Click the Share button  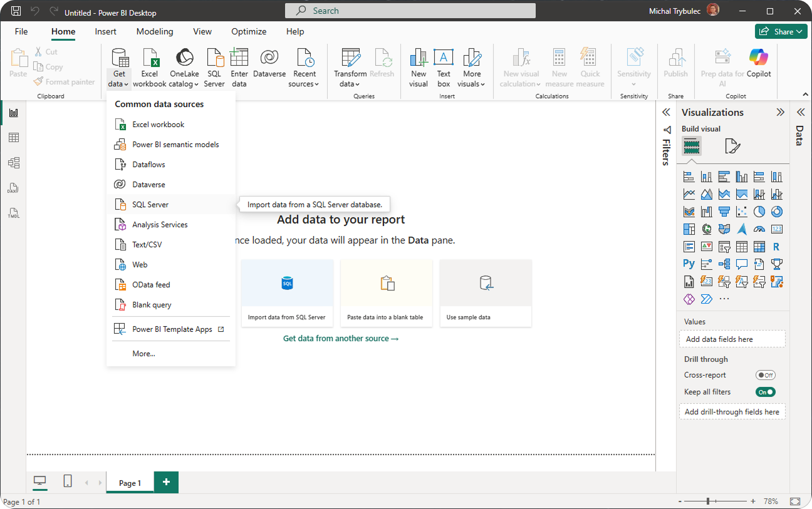[781, 31]
